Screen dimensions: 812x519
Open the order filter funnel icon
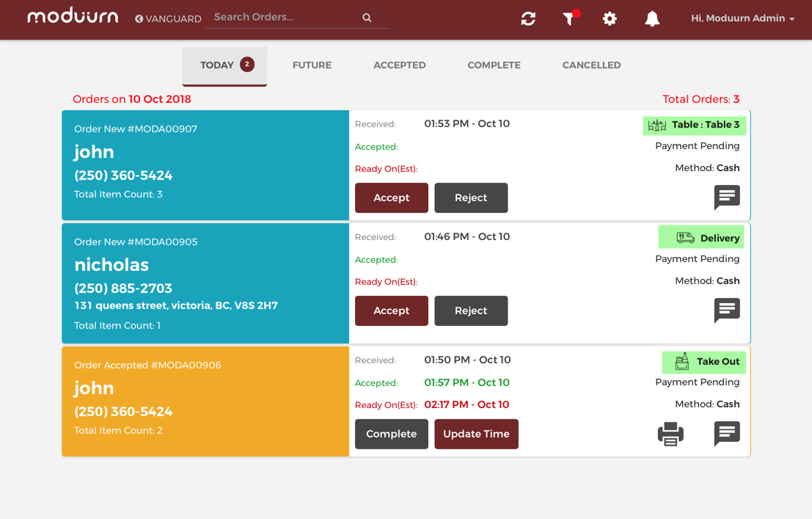coord(568,19)
